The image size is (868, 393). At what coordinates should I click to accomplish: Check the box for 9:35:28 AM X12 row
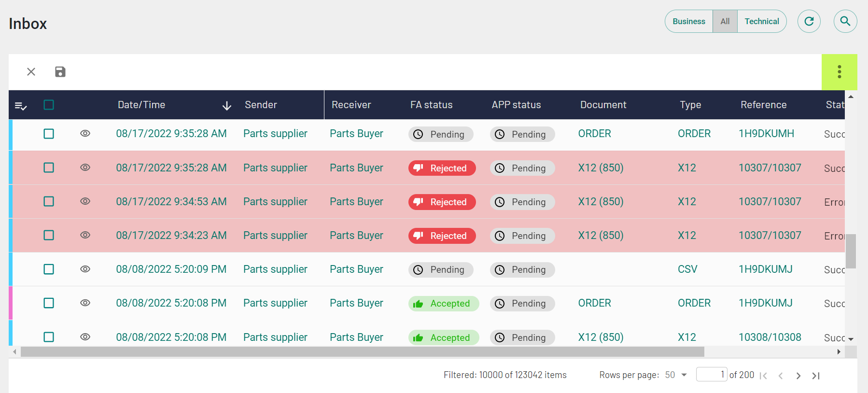tap(49, 168)
